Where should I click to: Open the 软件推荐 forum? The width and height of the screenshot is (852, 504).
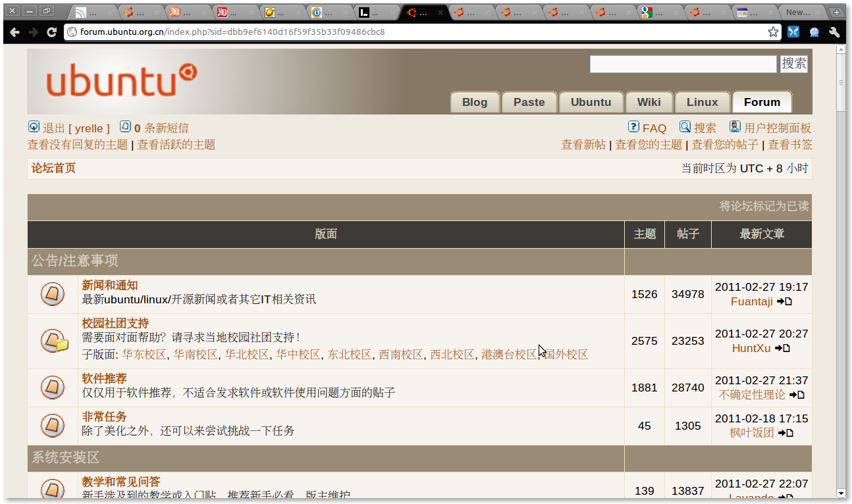point(104,379)
